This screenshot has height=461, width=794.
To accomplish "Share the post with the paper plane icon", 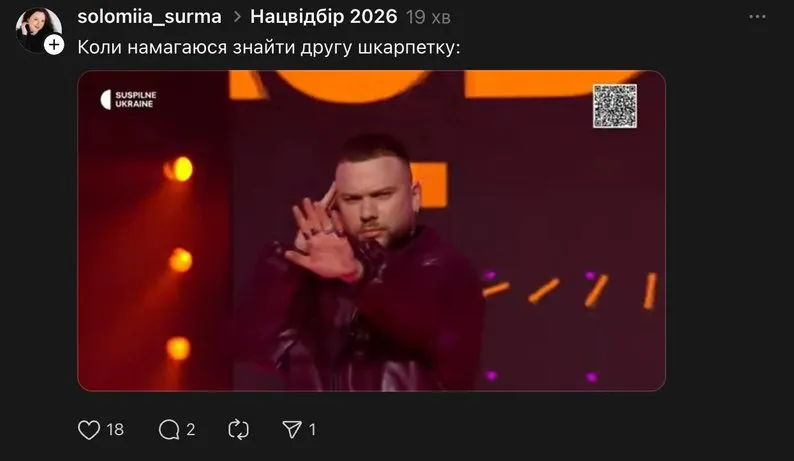I will pos(292,430).
